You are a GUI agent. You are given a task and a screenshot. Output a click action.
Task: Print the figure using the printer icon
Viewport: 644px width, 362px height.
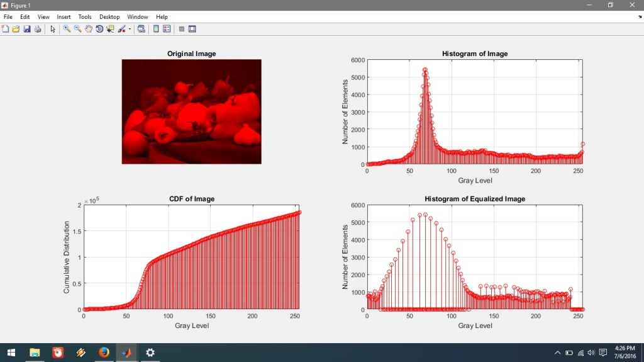pyautogui.click(x=38, y=29)
